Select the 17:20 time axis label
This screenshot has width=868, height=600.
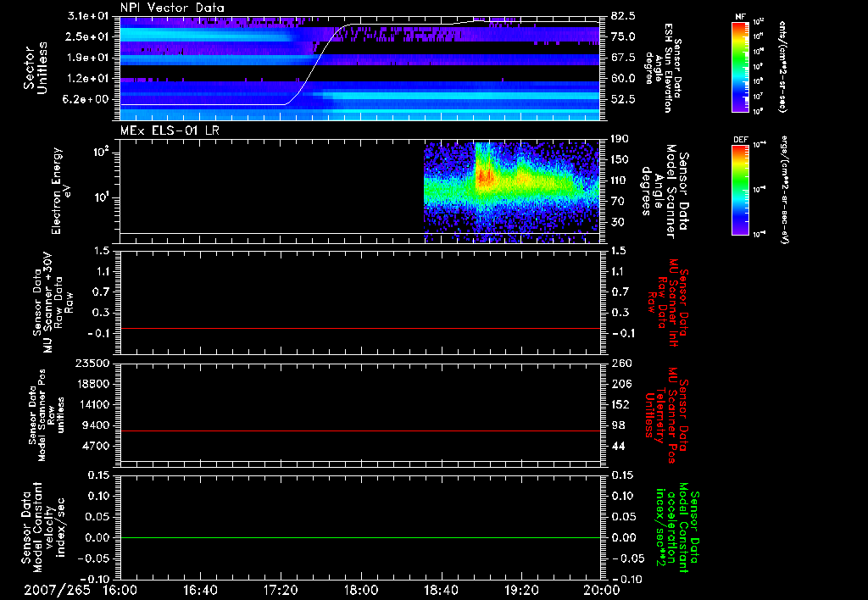(x=281, y=590)
